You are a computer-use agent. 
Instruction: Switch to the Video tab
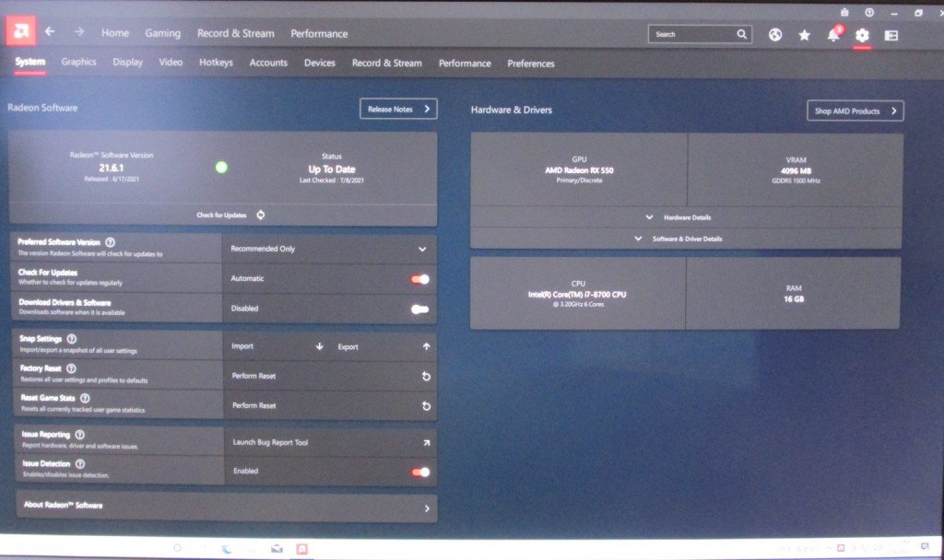[171, 62]
